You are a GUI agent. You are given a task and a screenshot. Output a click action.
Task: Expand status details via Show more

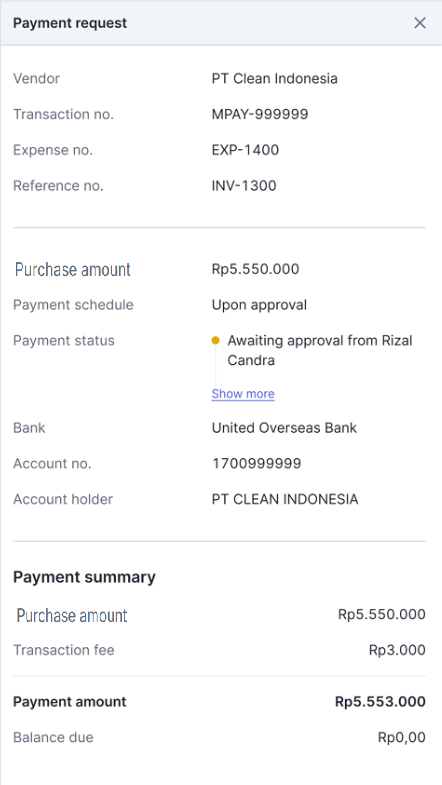[x=243, y=394]
